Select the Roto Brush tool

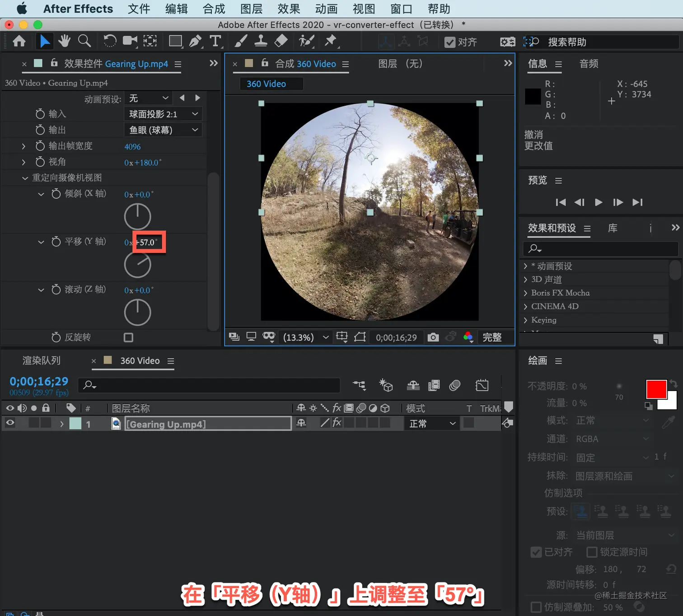point(306,41)
